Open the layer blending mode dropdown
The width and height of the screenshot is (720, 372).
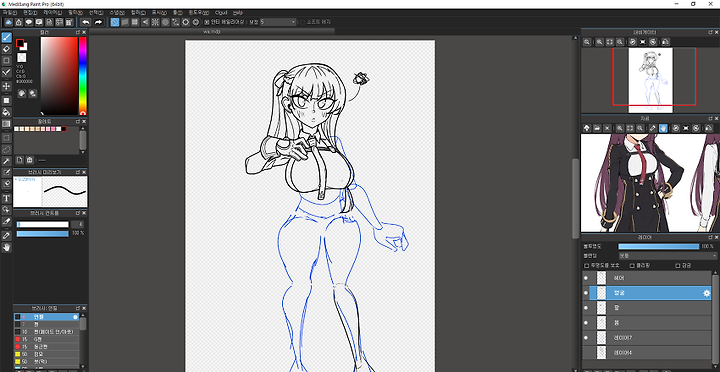pyautogui.click(x=668, y=255)
